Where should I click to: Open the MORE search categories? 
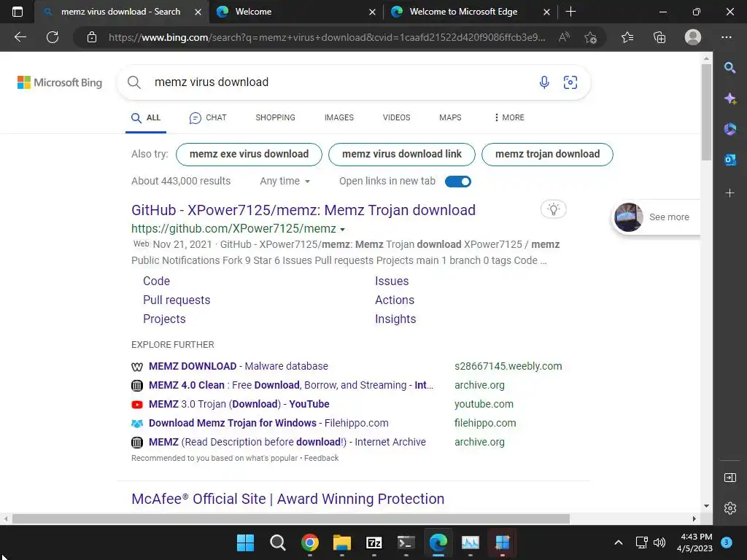pos(509,117)
